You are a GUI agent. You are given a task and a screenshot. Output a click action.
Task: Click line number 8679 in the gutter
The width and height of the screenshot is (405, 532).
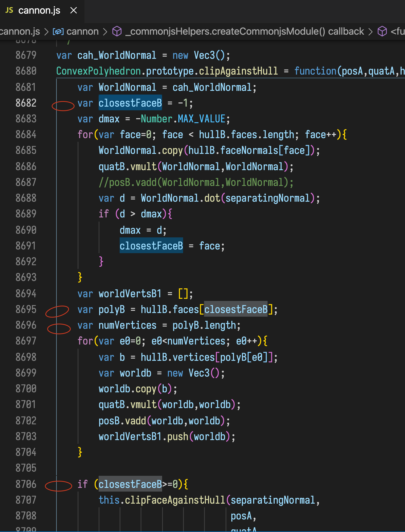pyautogui.click(x=26, y=55)
